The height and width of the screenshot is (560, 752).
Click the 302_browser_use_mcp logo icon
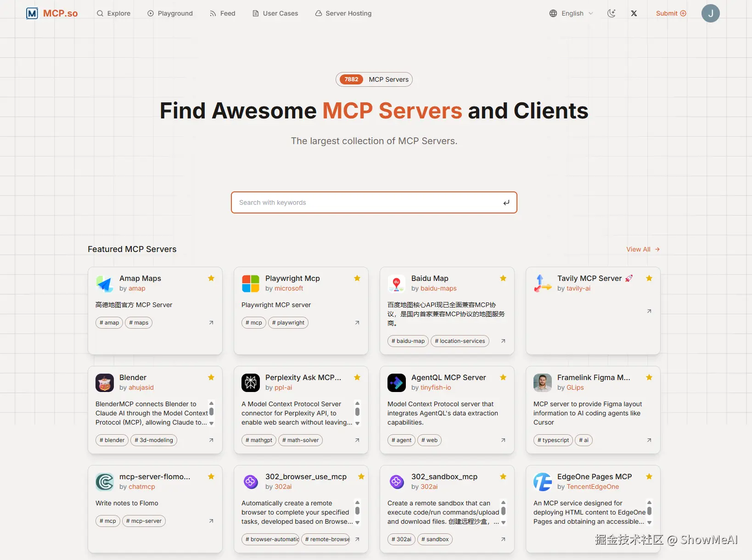[251, 482]
